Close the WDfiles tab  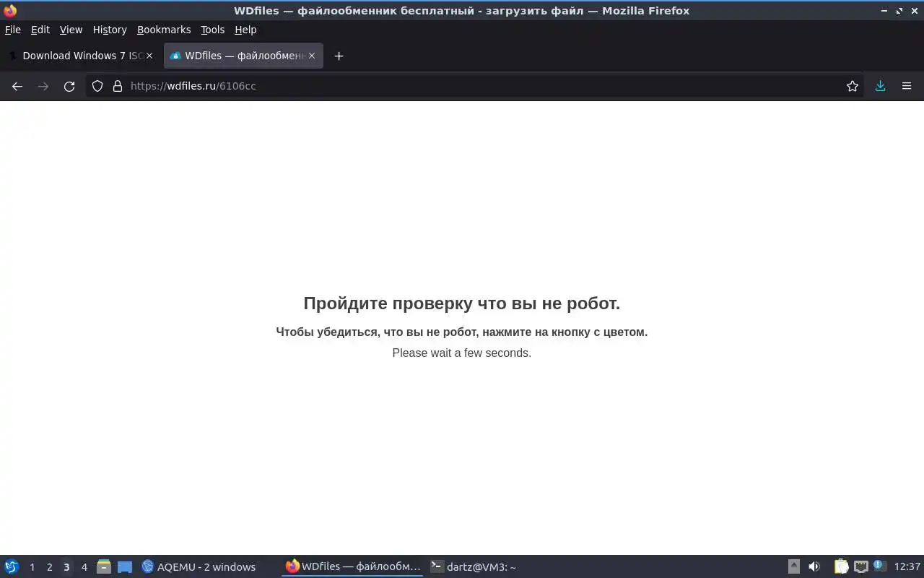[312, 56]
